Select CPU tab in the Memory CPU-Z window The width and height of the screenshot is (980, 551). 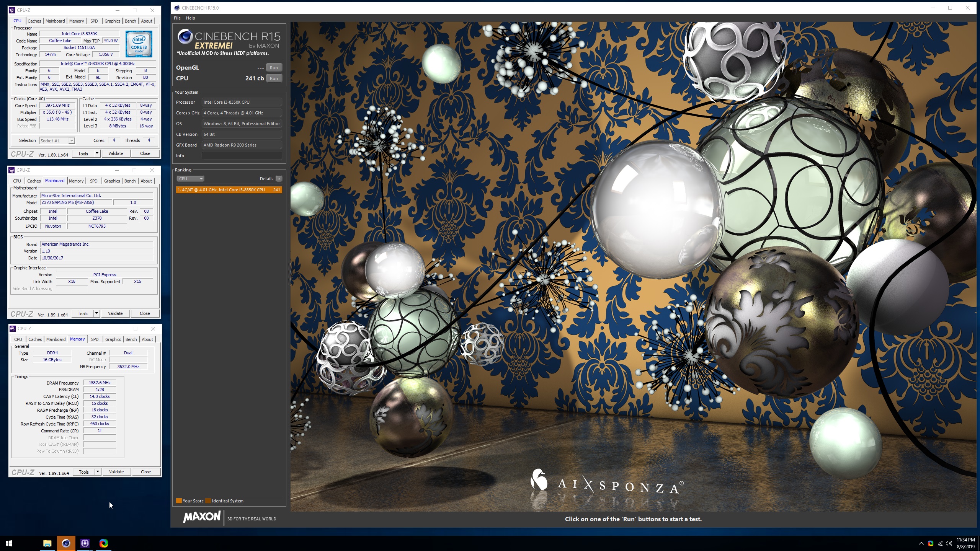pyautogui.click(x=18, y=339)
